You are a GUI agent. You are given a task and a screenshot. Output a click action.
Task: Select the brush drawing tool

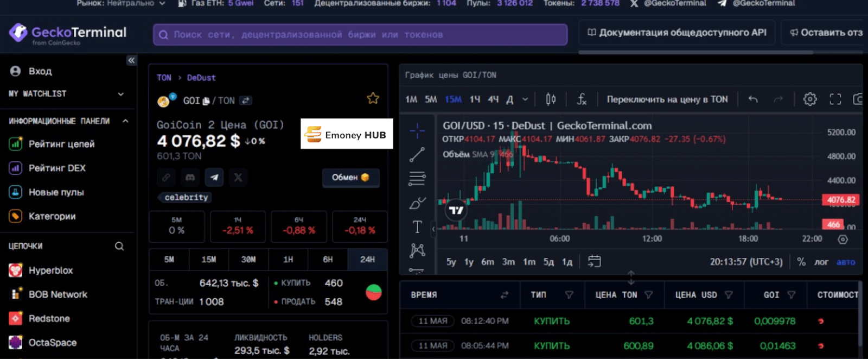pyautogui.click(x=417, y=203)
